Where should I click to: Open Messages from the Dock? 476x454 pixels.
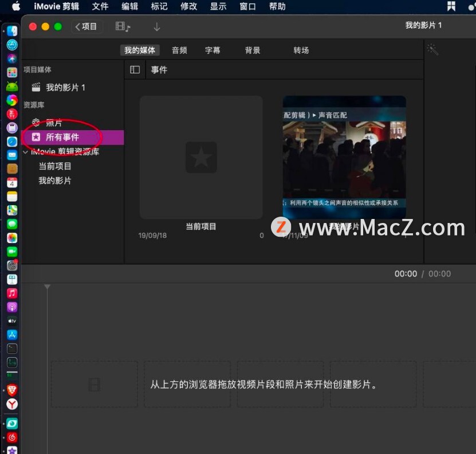pyautogui.click(x=12, y=224)
